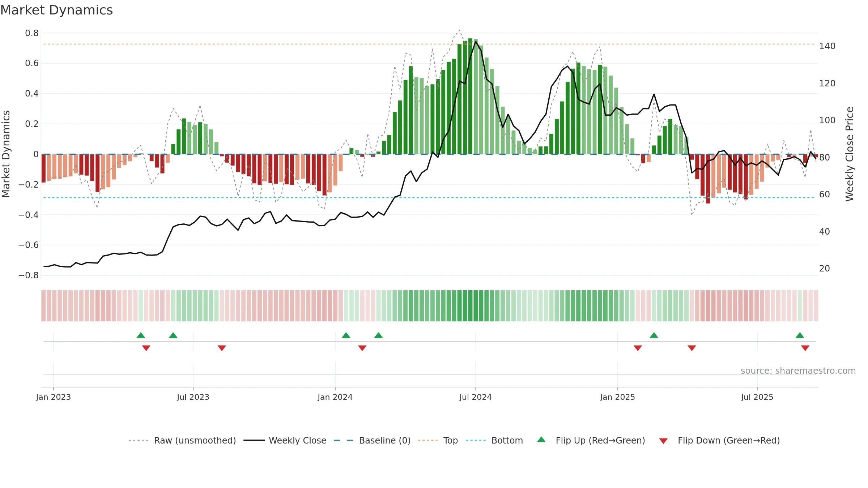Click the green flip-up marker after Jan 2025
Viewport: 868px width, 488px height.
coord(654,335)
